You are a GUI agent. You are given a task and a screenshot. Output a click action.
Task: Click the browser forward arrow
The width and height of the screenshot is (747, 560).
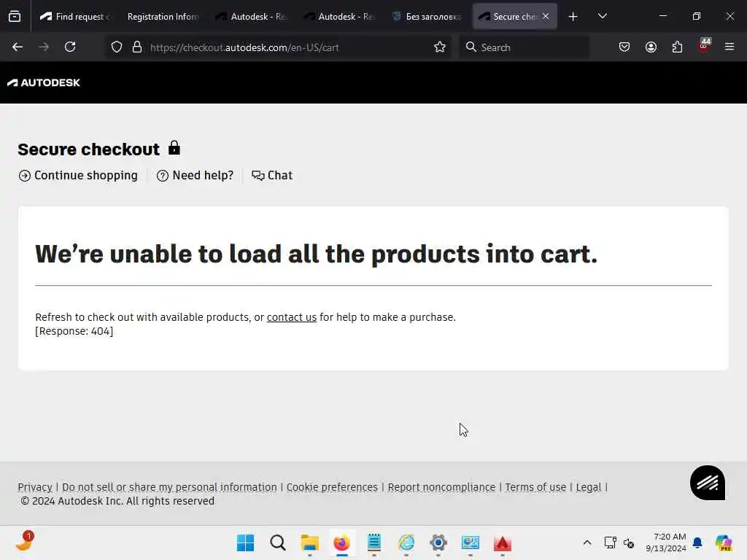(x=44, y=47)
